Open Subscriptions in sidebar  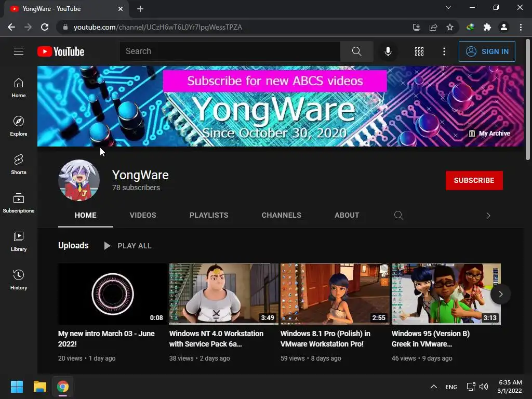coord(19,203)
